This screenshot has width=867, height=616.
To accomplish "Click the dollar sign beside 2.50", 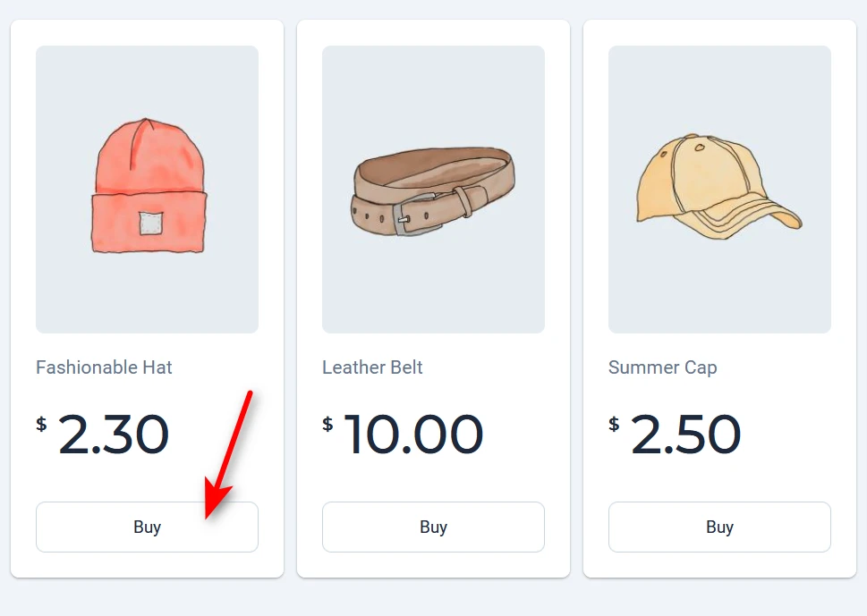I will tap(614, 424).
